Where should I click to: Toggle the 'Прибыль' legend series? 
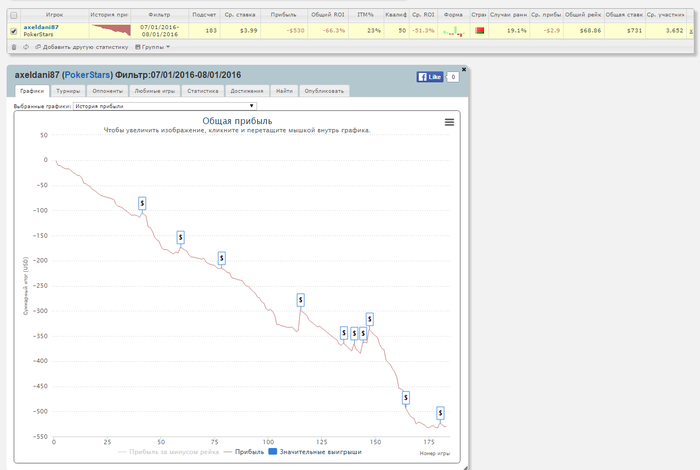244,452
